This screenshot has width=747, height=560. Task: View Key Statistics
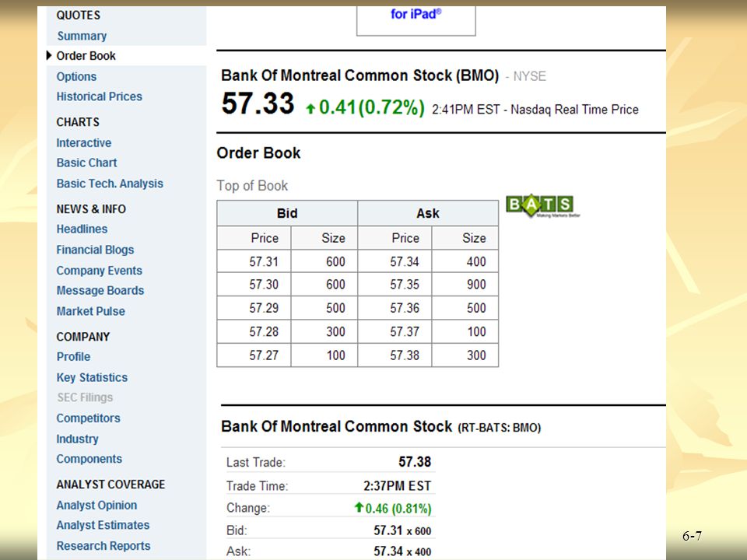tap(92, 378)
